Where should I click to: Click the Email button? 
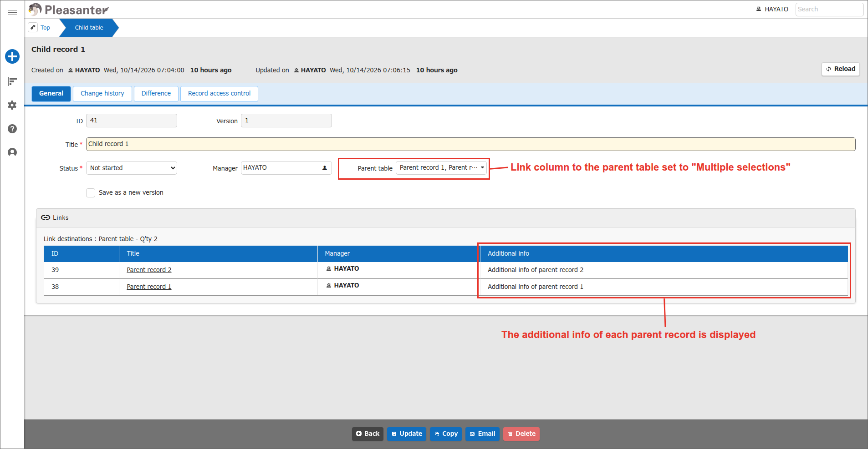point(482,434)
